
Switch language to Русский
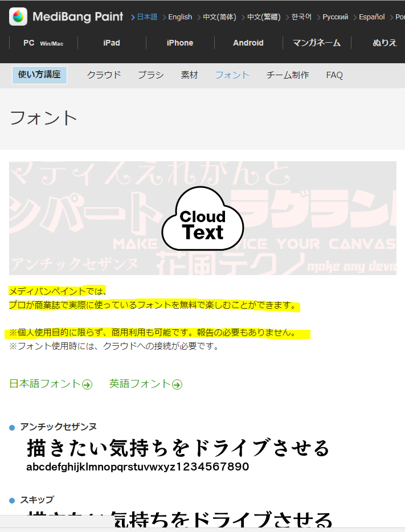tap(335, 17)
